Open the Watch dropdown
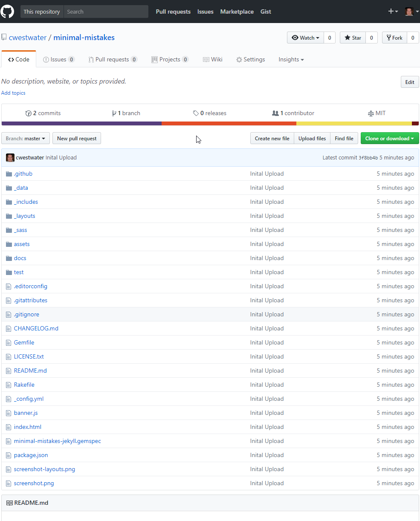420x521 pixels. (305, 38)
